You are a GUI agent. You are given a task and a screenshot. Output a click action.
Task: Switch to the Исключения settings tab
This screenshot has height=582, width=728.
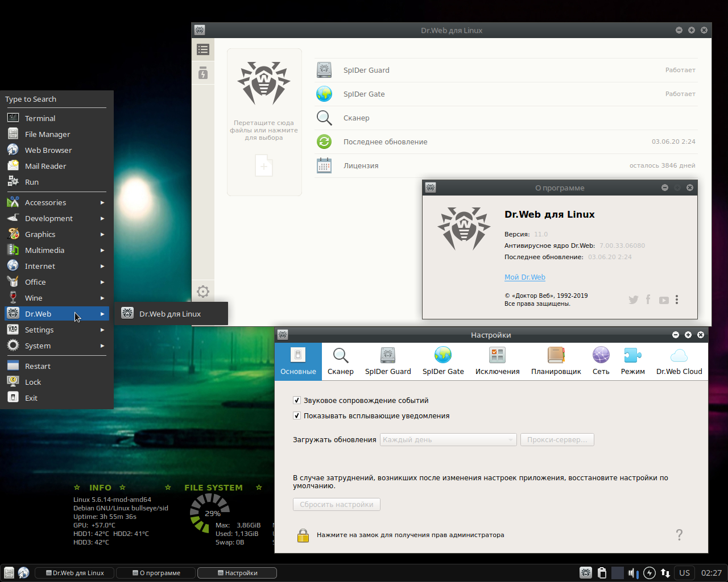[x=498, y=361]
